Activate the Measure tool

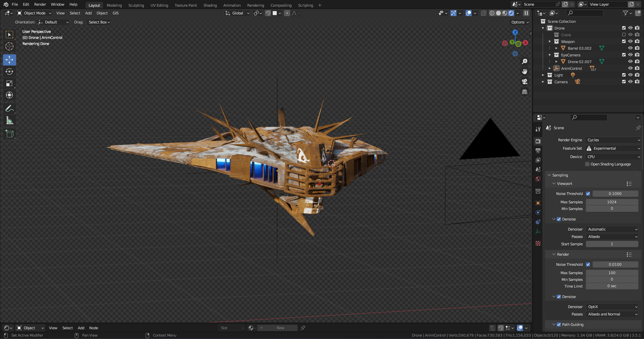point(9,120)
